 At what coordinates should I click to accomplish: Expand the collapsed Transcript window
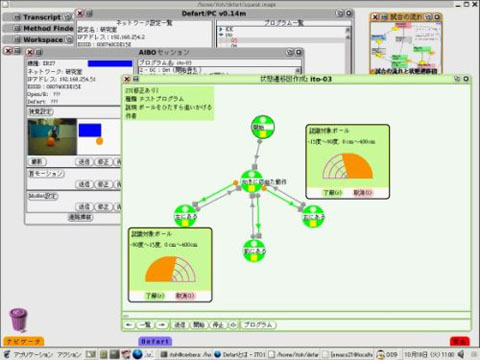[68, 17]
